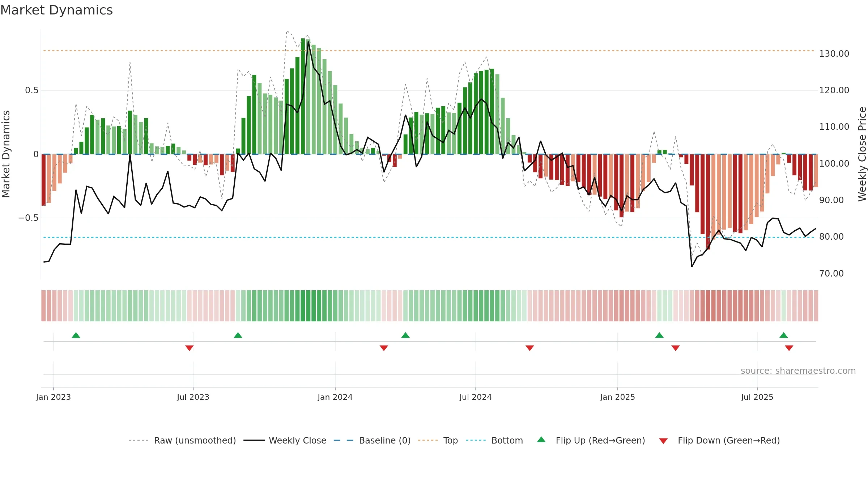
Task: Select the green flip-up marker in February 2025
Action: (x=659, y=335)
